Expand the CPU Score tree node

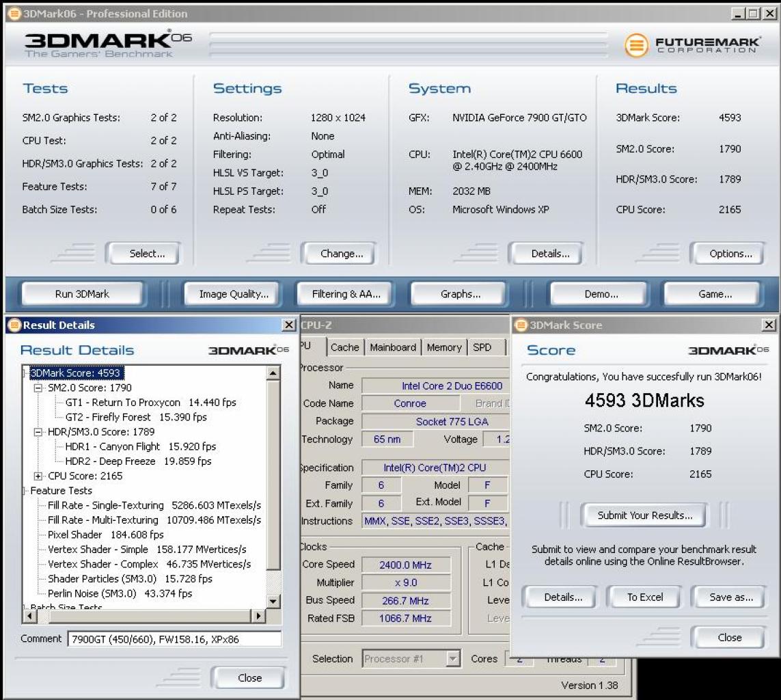(38, 476)
